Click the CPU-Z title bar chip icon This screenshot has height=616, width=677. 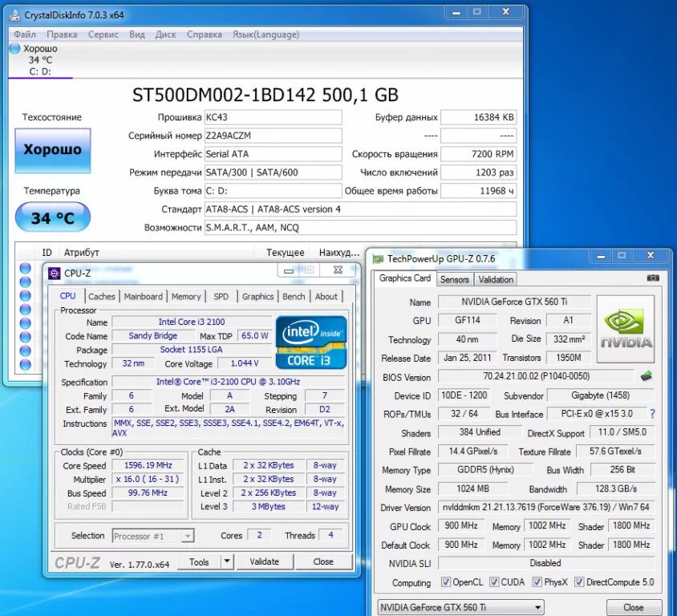(x=55, y=274)
